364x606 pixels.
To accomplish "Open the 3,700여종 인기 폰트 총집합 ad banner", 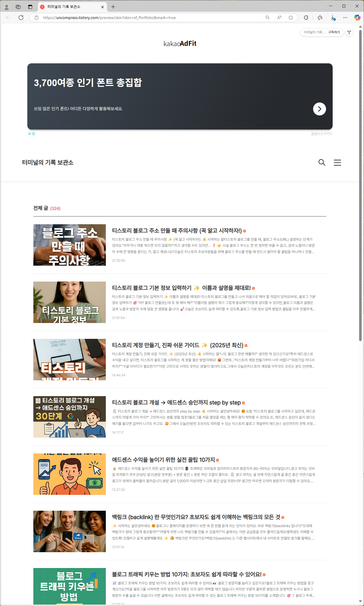I will (x=180, y=96).
